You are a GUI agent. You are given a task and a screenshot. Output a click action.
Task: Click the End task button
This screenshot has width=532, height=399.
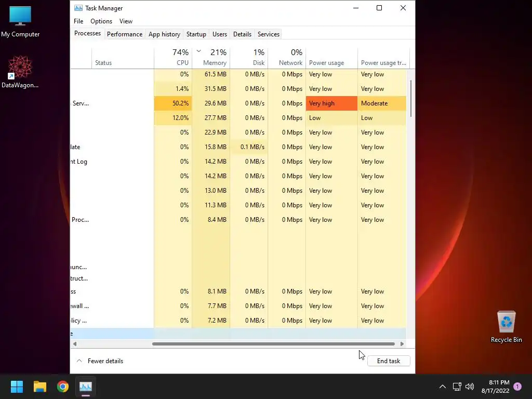(389, 361)
